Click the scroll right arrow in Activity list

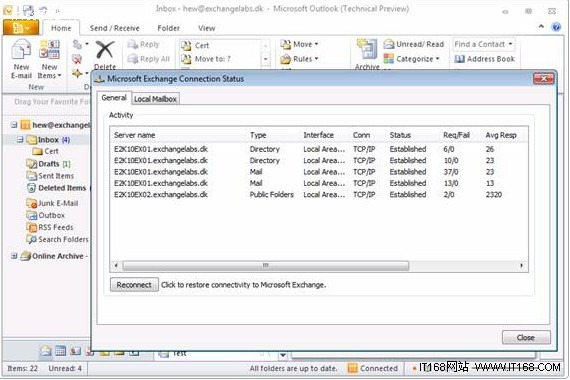point(522,265)
